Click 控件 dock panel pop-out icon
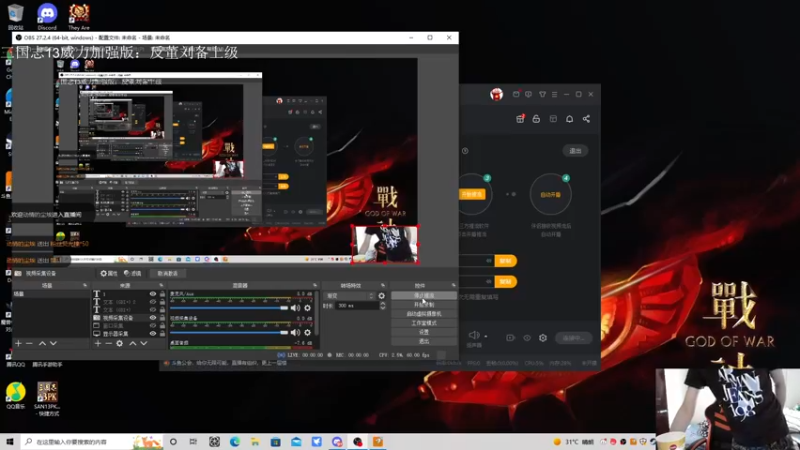 (454, 285)
